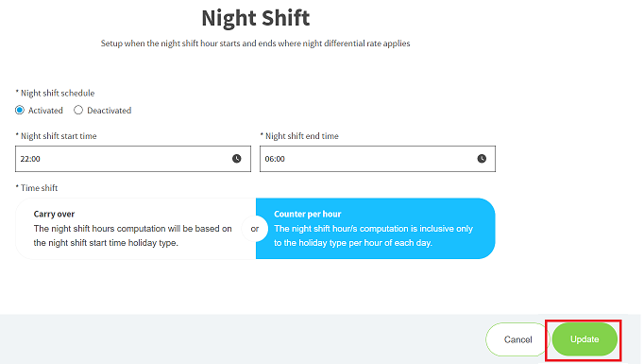Click the 'Deactivated' label text

110,111
